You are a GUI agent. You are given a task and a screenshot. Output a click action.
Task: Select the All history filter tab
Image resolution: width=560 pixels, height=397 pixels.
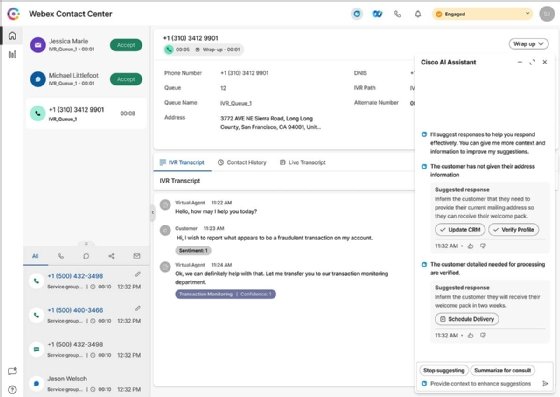pos(35,256)
